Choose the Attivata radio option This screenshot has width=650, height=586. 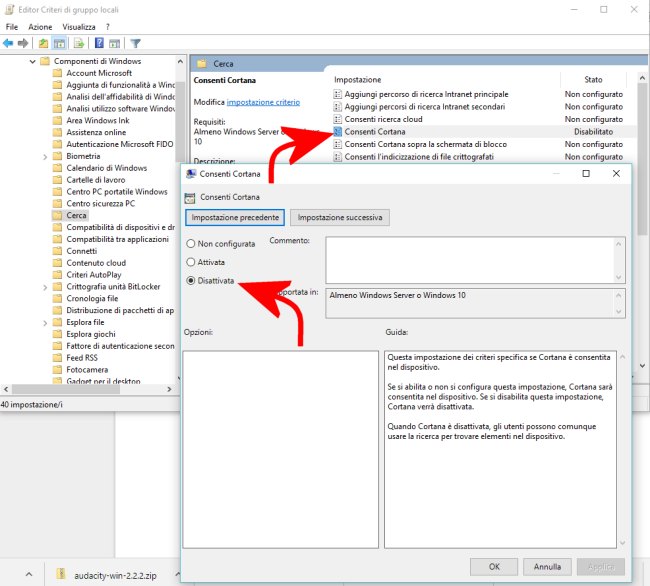point(191,262)
